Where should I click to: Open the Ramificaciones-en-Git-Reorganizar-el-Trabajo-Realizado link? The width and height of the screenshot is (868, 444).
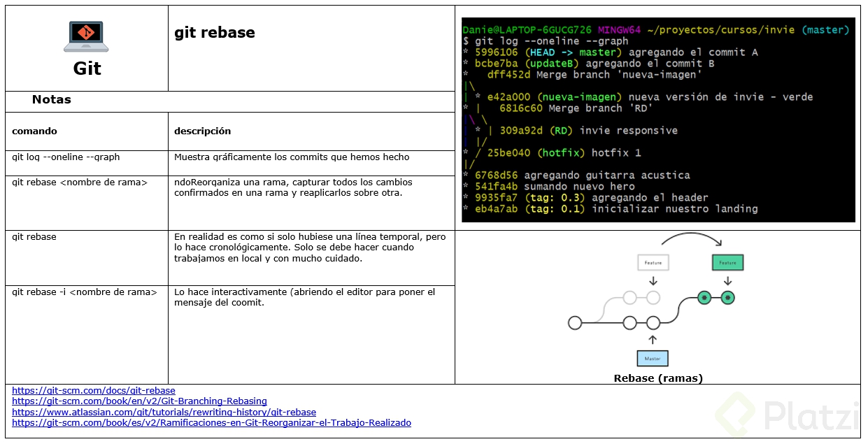[x=211, y=422]
